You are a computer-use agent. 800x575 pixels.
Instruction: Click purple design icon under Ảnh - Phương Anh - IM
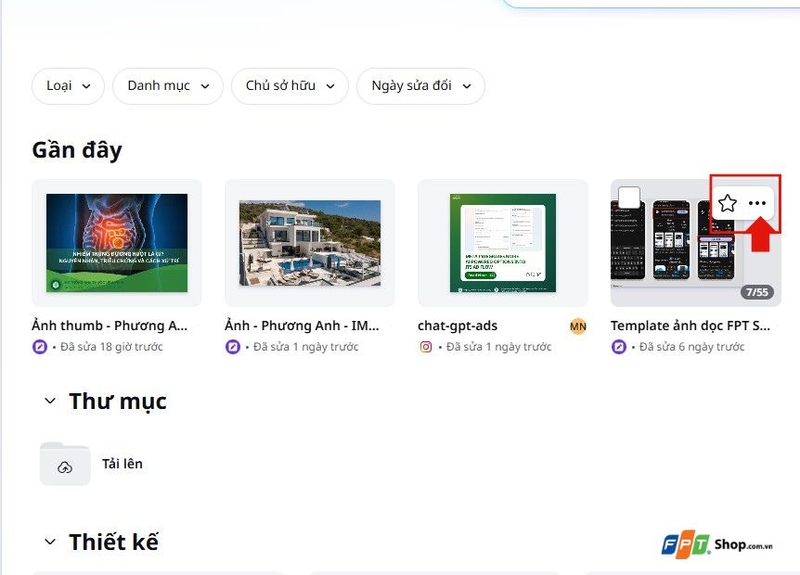233,347
